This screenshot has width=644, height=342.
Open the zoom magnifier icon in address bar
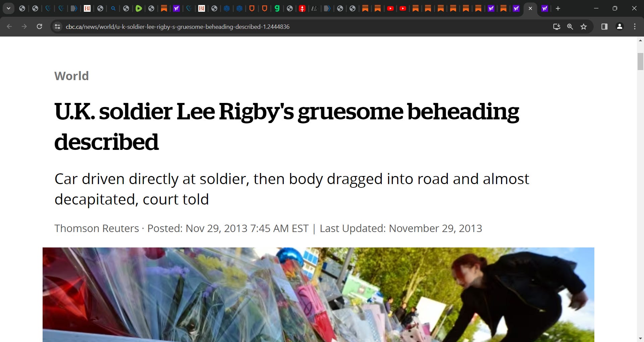pyautogui.click(x=570, y=26)
